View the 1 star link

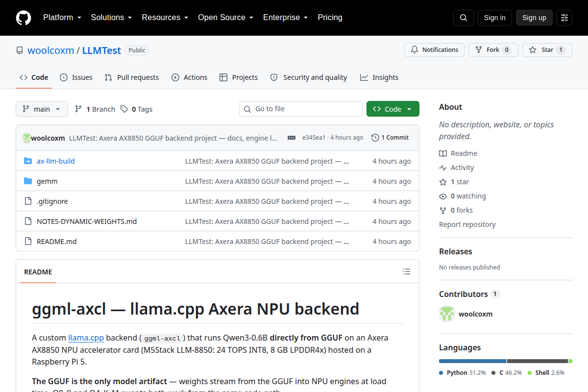pos(454,182)
